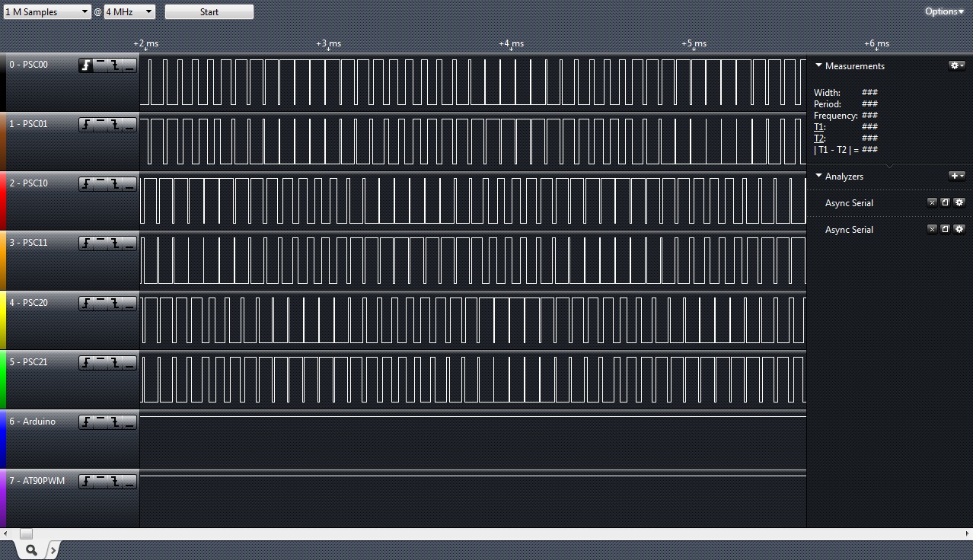
Task: Set rising edge trigger on 5 - PSC21
Action: pyautogui.click(x=86, y=363)
